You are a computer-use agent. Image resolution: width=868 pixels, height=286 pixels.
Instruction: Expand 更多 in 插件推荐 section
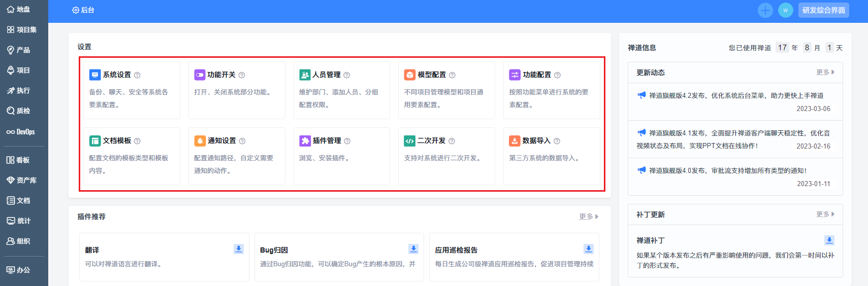tap(589, 217)
